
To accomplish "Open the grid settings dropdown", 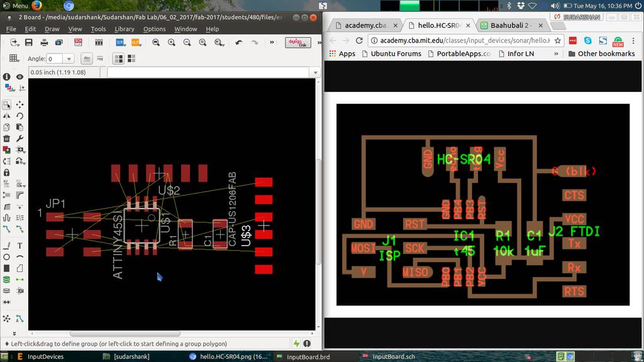I will click(x=14, y=58).
